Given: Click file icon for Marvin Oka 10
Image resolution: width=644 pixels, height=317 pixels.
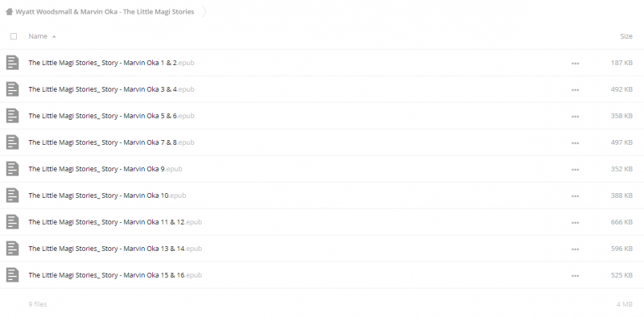Looking at the screenshot, I should (x=12, y=196).
